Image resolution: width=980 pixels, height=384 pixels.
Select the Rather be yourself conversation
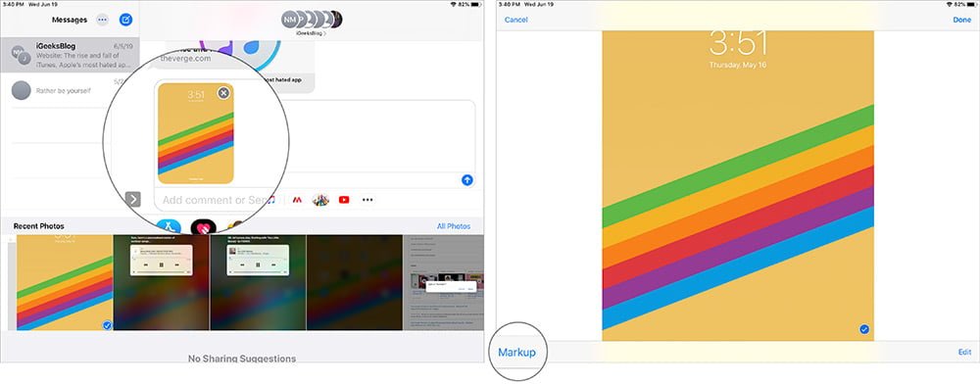tap(70, 90)
